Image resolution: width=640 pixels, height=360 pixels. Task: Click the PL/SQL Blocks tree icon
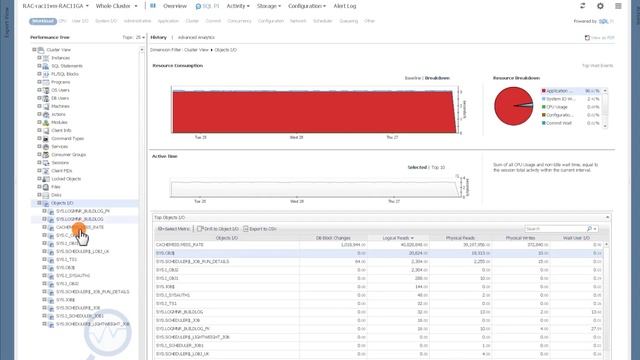pyautogui.click(x=46, y=74)
